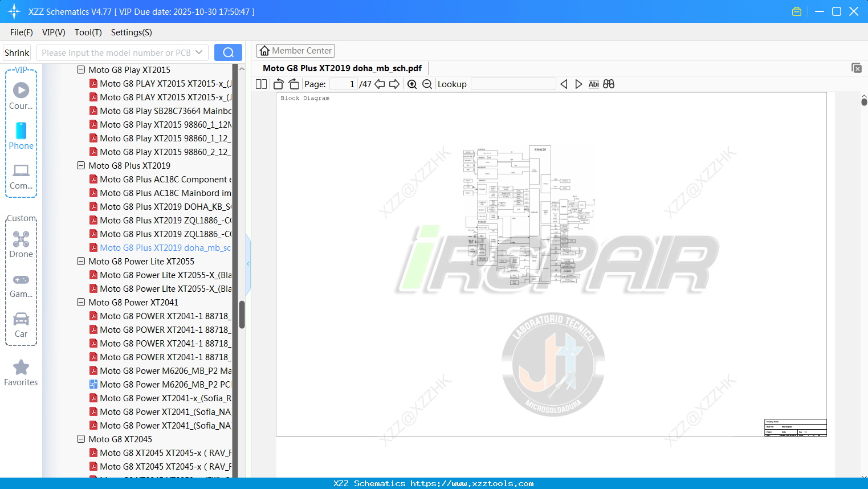Go to previous page arrow
The height and width of the screenshot is (489, 868).
[380, 84]
